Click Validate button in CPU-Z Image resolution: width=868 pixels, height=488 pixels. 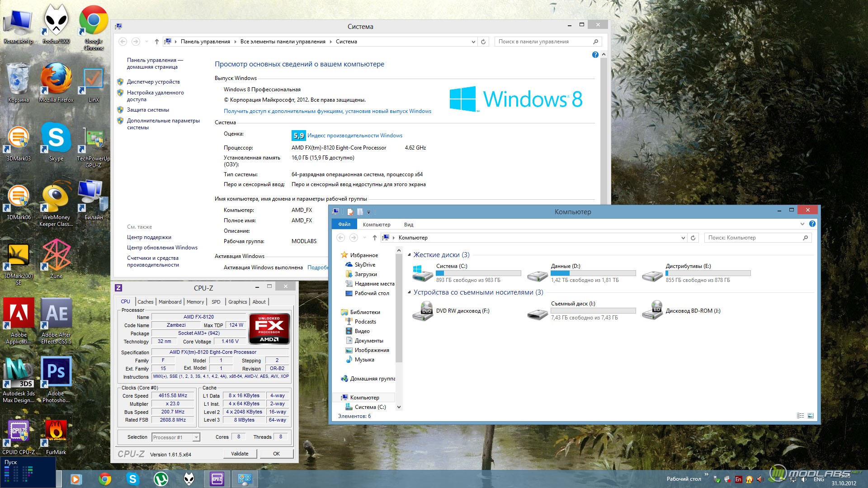[240, 454]
